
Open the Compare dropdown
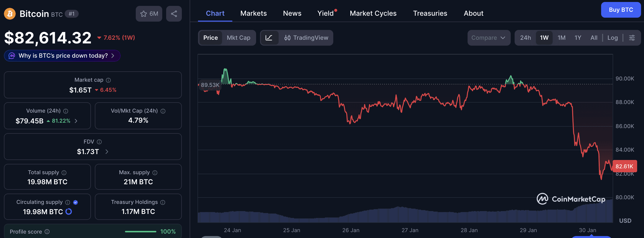point(488,38)
